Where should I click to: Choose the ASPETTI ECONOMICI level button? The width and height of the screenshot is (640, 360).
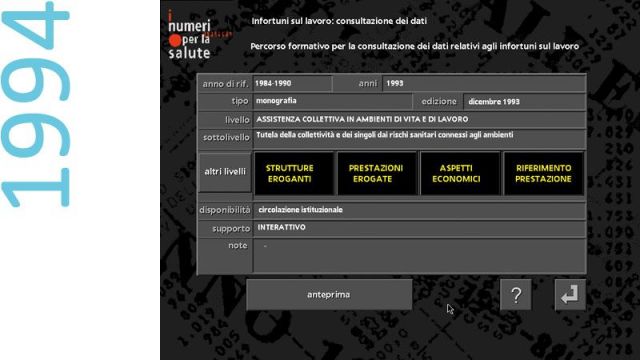pyautogui.click(x=460, y=173)
